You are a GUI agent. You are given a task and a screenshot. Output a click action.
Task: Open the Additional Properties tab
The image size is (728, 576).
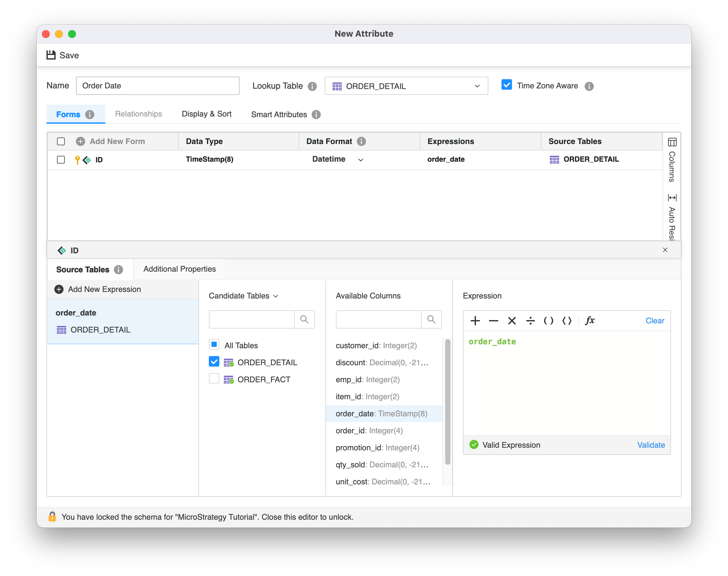[x=179, y=269]
